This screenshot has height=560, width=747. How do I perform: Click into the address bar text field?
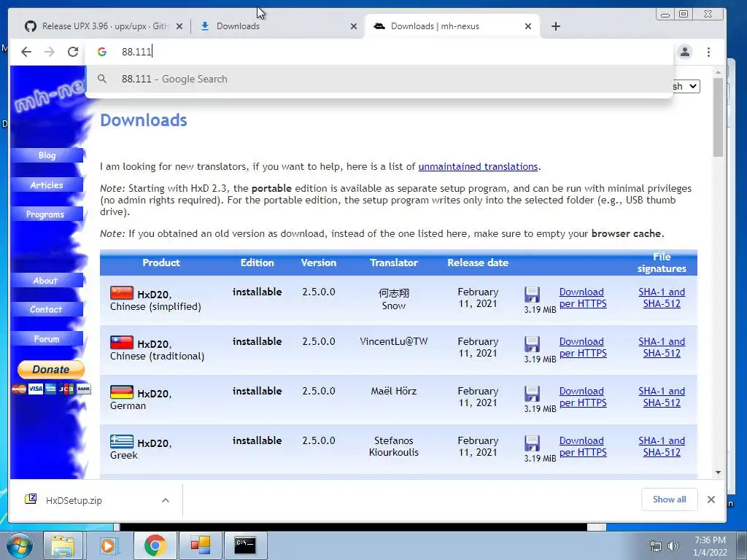[x=381, y=52]
